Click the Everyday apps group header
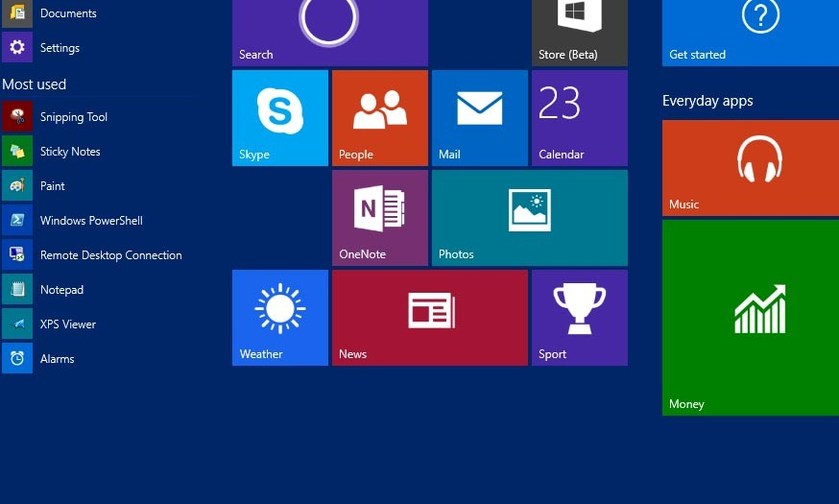 coord(707,101)
